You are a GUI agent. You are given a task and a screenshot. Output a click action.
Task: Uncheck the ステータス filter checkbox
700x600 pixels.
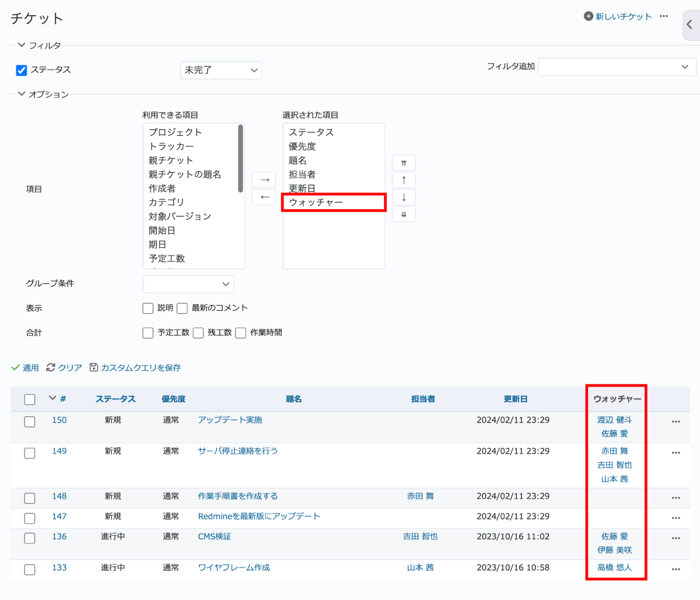21,70
